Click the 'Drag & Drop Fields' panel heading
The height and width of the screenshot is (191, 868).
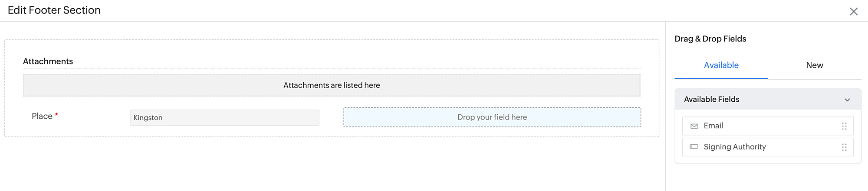pyautogui.click(x=710, y=39)
